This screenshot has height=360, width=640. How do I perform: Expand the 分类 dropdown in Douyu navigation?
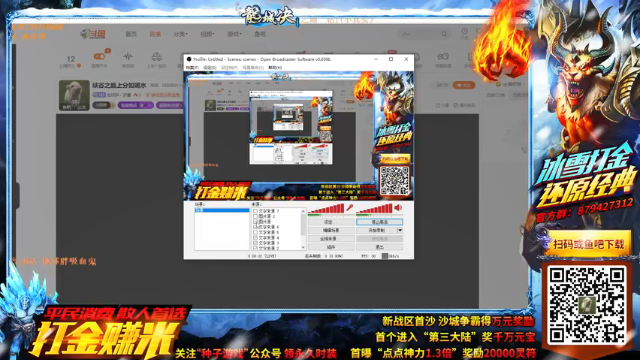180,34
